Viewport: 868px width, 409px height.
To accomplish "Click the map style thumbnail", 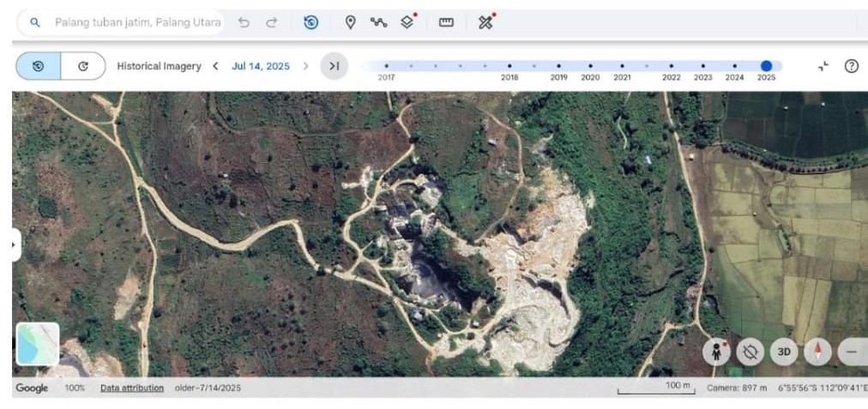I will pyautogui.click(x=38, y=344).
